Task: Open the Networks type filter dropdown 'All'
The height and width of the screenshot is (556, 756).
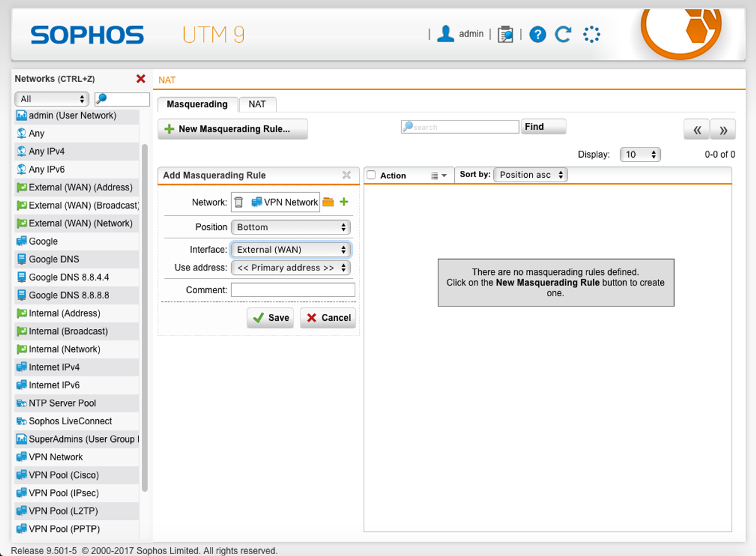Action: click(52, 99)
